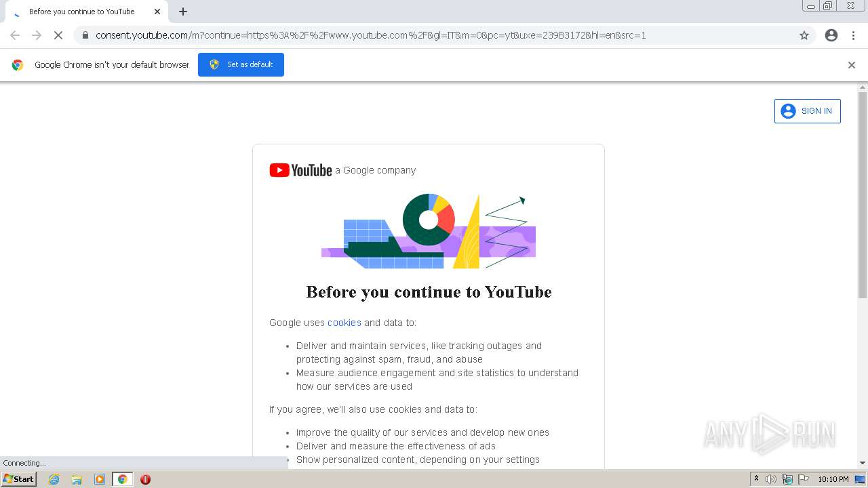Click 'Deliver and maintain services' bullet
The image size is (868, 488).
pos(419,352)
